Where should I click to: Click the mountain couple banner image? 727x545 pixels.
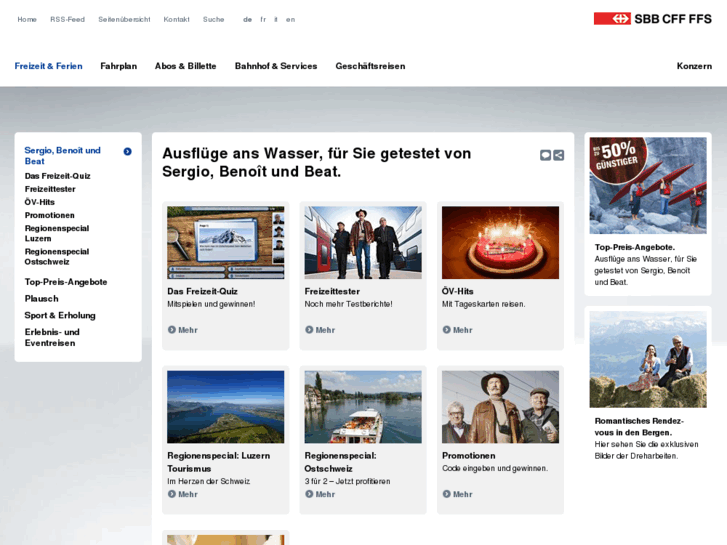point(648,359)
